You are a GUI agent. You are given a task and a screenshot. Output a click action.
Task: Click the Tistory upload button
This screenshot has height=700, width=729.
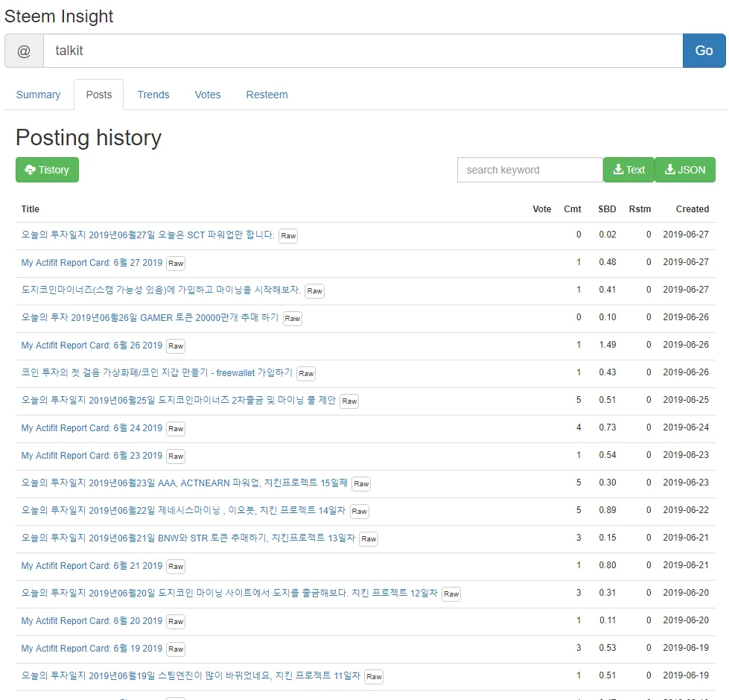47,170
